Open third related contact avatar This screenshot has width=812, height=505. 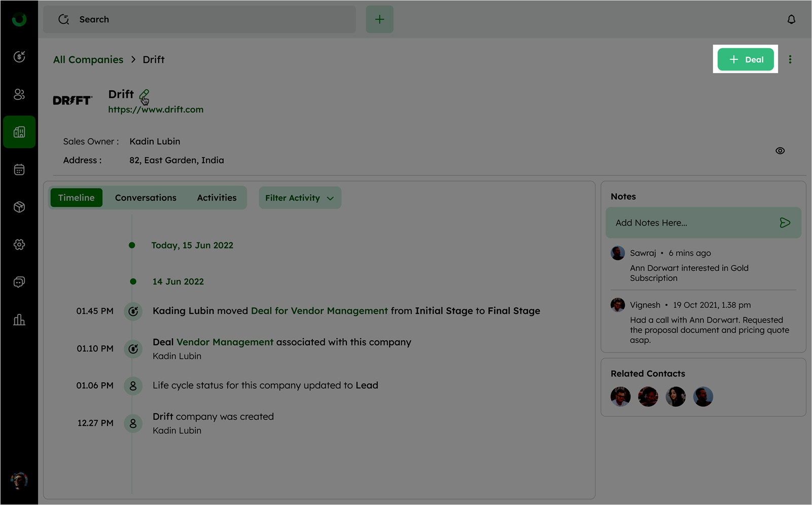tap(676, 396)
